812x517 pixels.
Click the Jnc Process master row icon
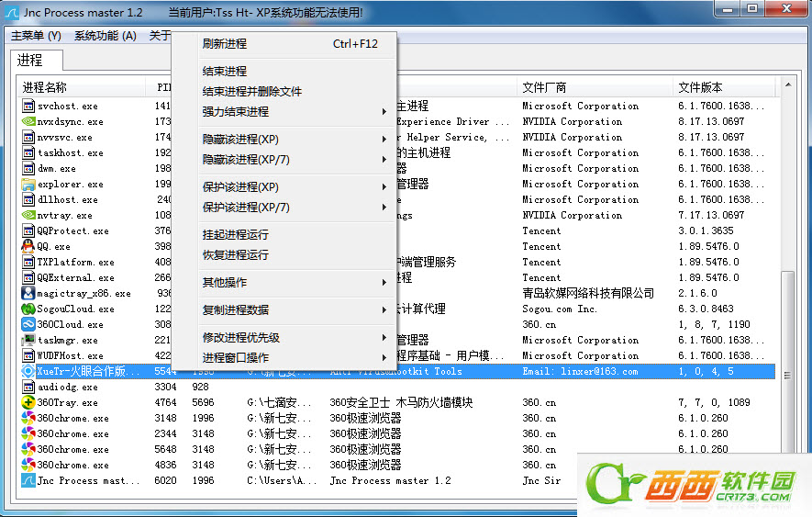[x=28, y=480]
